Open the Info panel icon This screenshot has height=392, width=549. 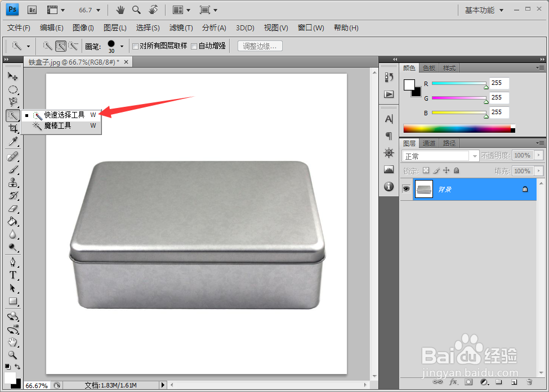[389, 186]
